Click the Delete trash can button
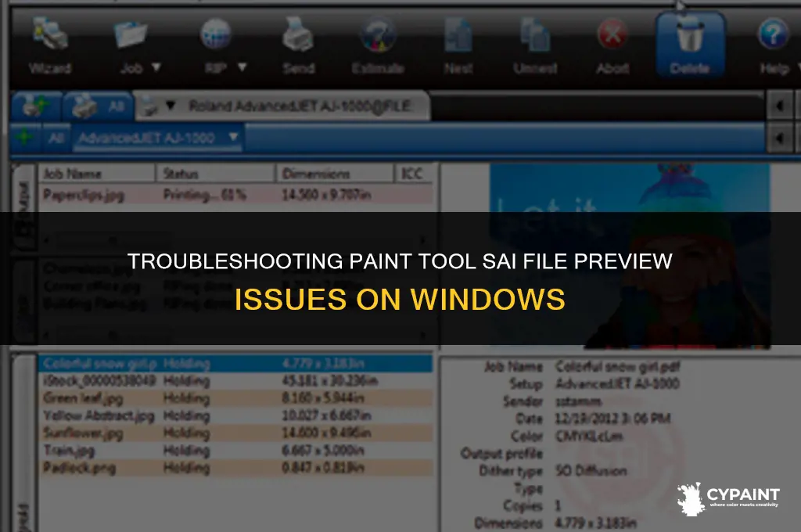This screenshot has width=801, height=532. coord(690,45)
